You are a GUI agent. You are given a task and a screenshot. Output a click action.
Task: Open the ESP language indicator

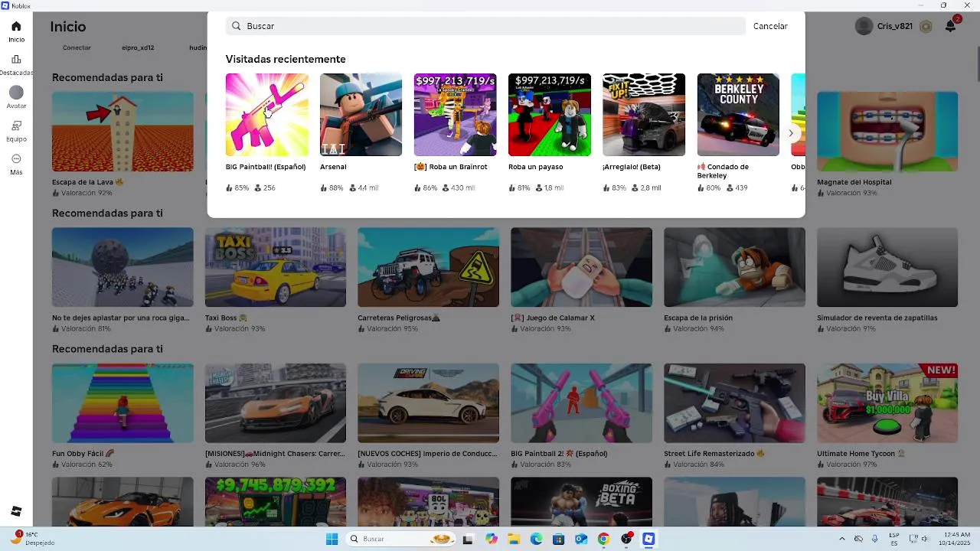(x=894, y=539)
